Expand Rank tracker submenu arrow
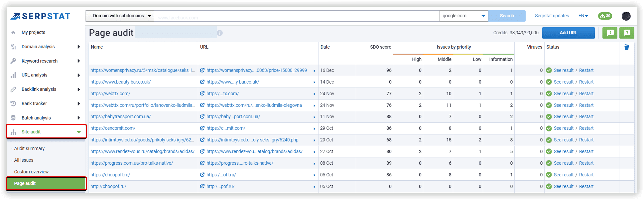 pyautogui.click(x=79, y=103)
